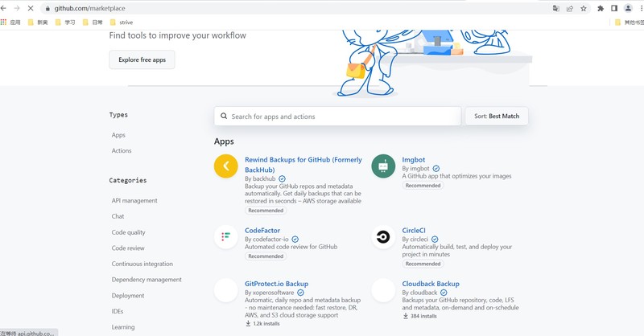
Task: Open the Imgbot app link
Action: (x=413, y=160)
